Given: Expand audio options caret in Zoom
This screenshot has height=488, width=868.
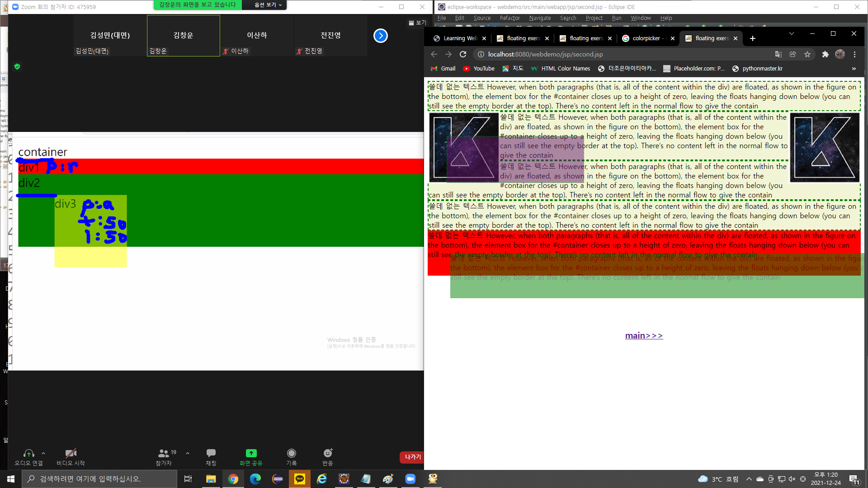Looking at the screenshot, I should tap(43, 453).
